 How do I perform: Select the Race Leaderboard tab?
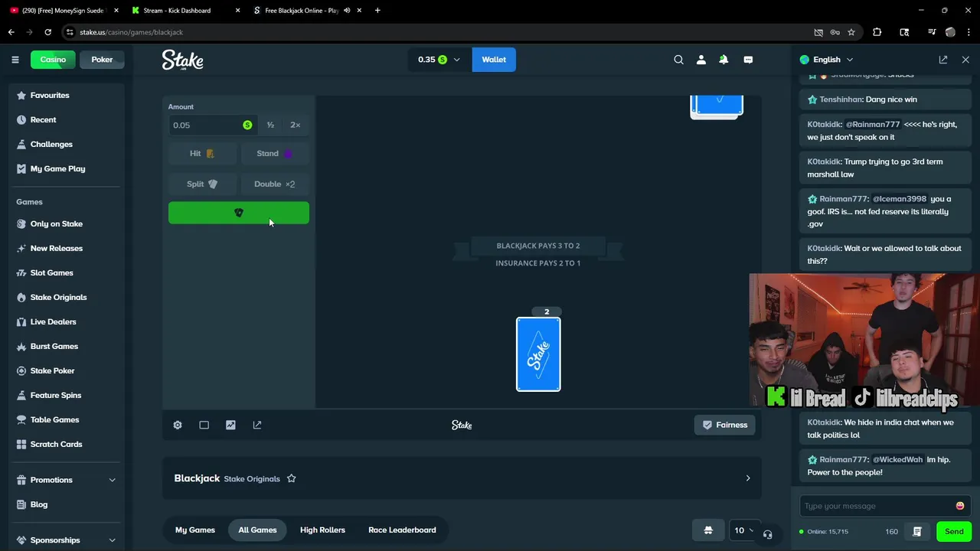(402, 530)
